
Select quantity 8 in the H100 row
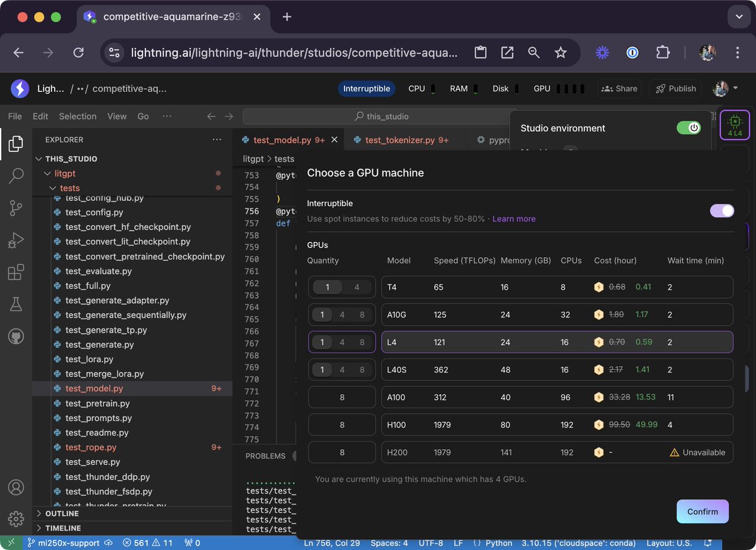click(342, 425)
